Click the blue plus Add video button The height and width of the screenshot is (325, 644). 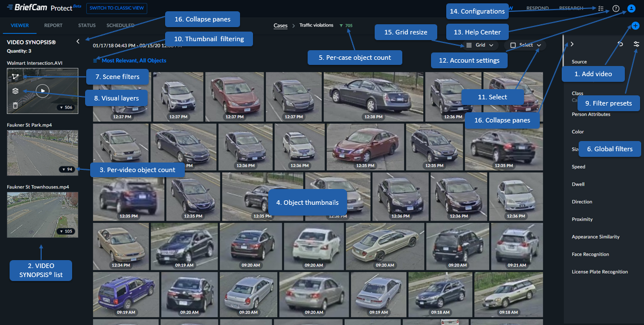click(x=636, y=25)
